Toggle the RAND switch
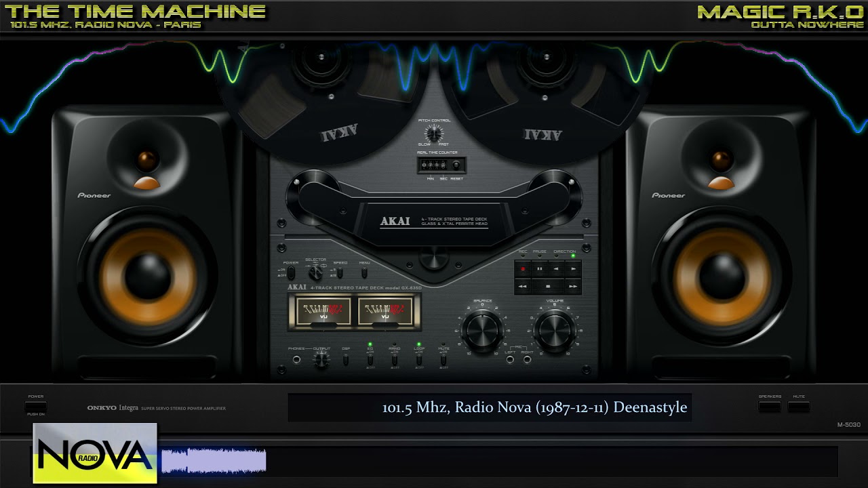Screen dimensions: 868x488 pyautogui.click(x=394, y=359)
